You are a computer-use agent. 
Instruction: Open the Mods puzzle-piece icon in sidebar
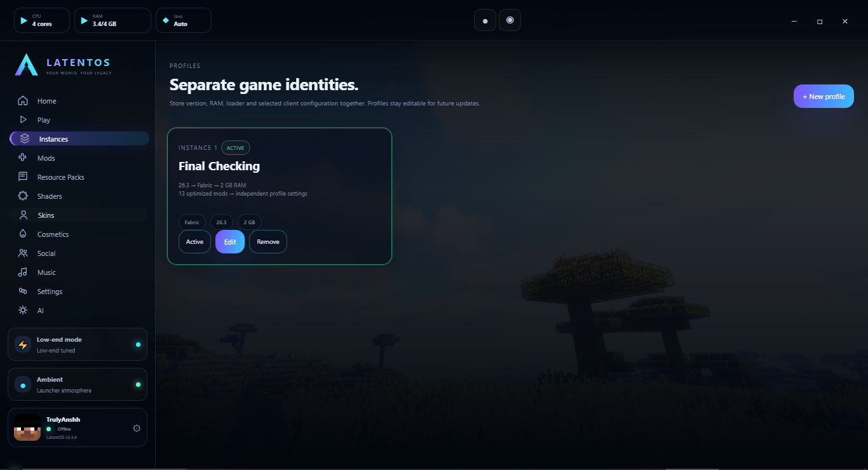(x=23, y=158)
